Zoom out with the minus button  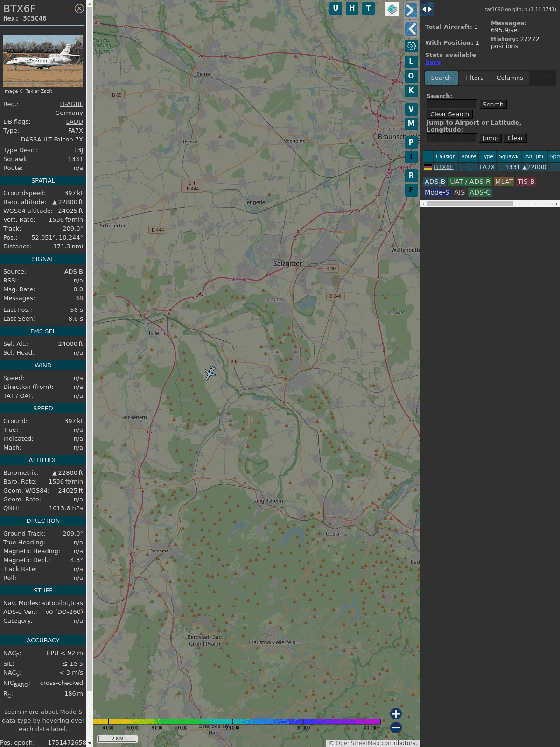pos(396,727)
